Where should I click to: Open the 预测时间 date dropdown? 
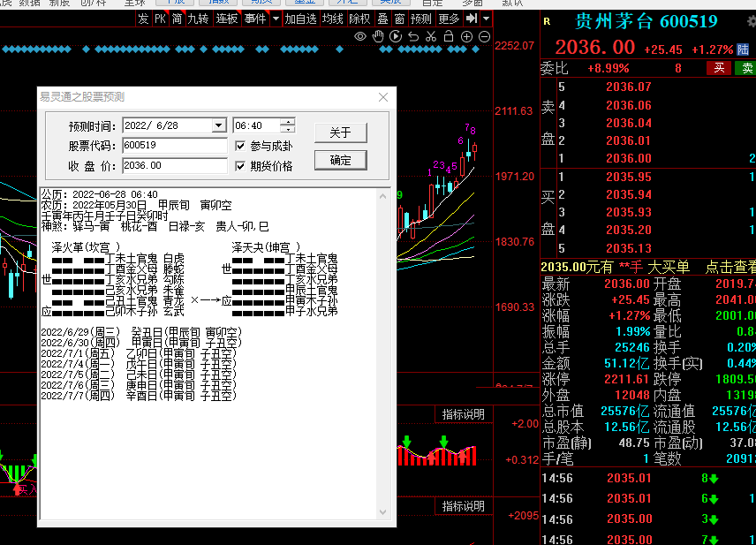coord(218,125)
